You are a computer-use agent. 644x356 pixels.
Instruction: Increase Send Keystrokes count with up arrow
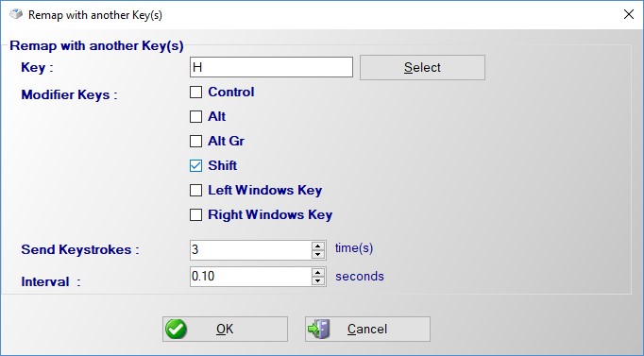tap(318, 246)
